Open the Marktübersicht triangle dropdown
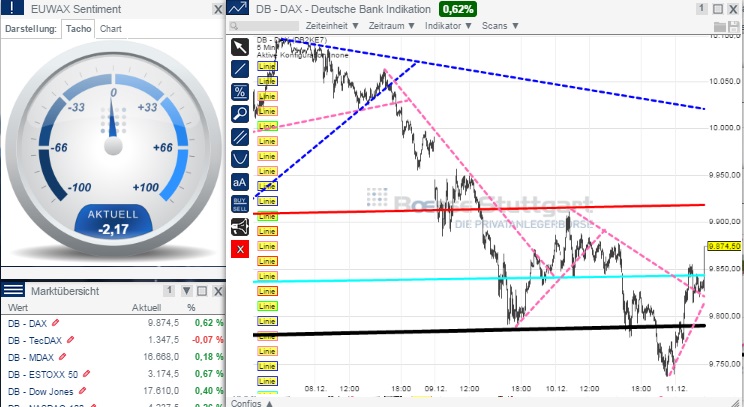This screenshot has height=407, width=744. click(186, 291)
